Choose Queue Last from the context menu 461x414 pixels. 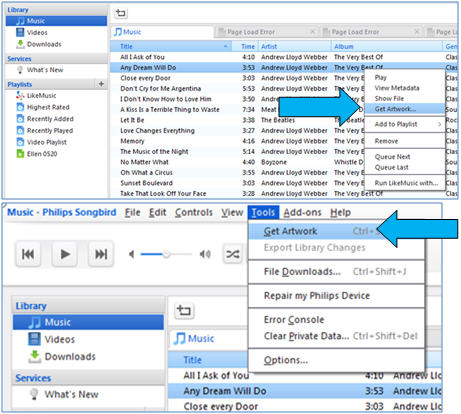pos(405,167)
